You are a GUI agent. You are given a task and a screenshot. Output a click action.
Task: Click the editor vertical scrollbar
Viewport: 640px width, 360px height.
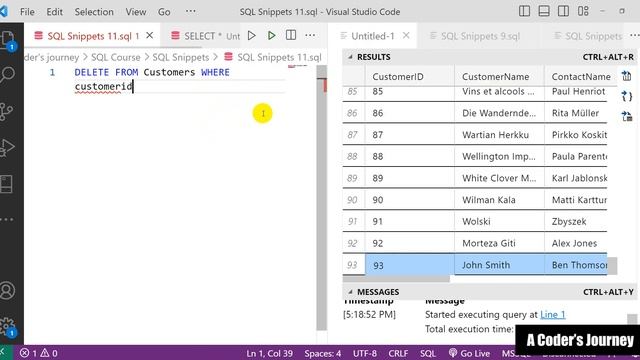pyautogui.click(x=322, y=198)
